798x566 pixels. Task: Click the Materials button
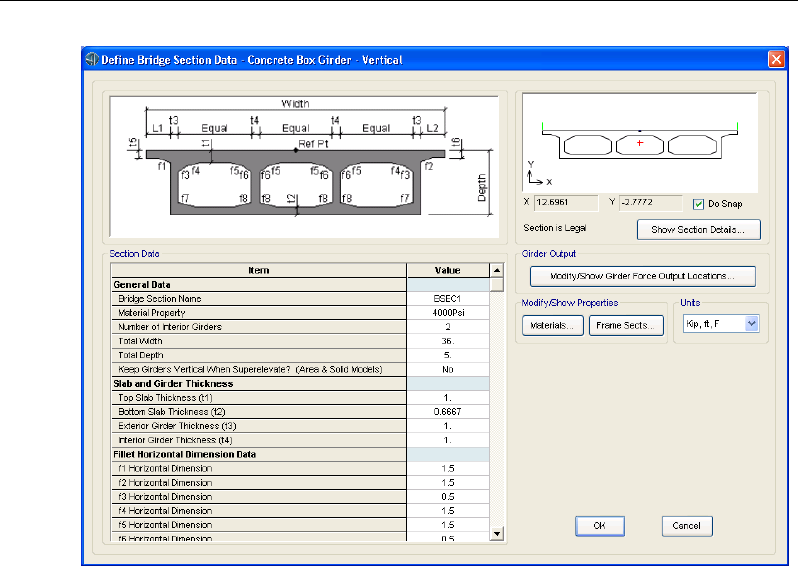551,325
